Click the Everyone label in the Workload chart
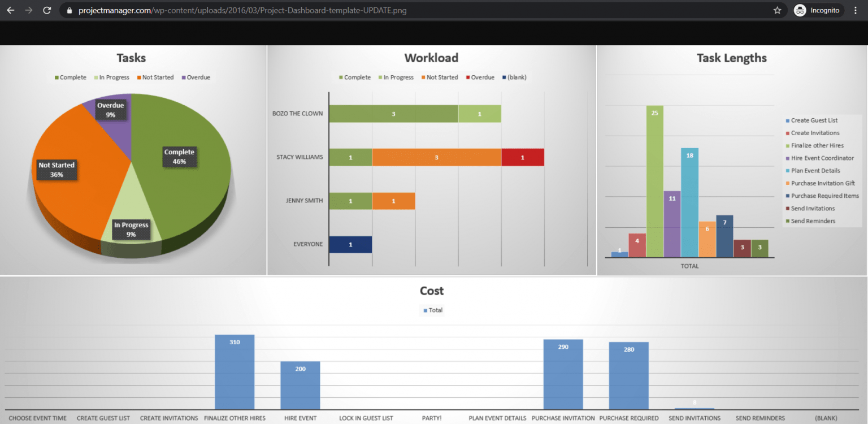Viewport: 868px width, 424px height. click(307, 244)
